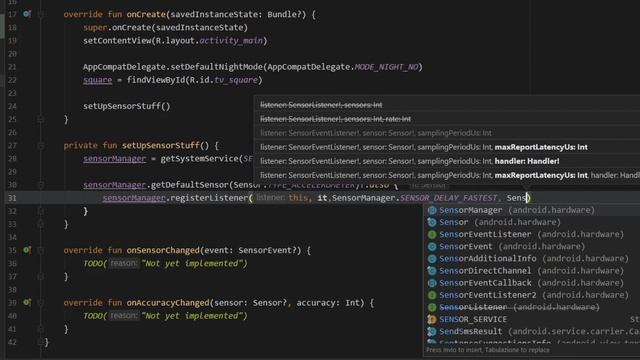640x360 pixels.
Task: Click the override gutter icon beside onCreate
Action: (x=27, y=14)
